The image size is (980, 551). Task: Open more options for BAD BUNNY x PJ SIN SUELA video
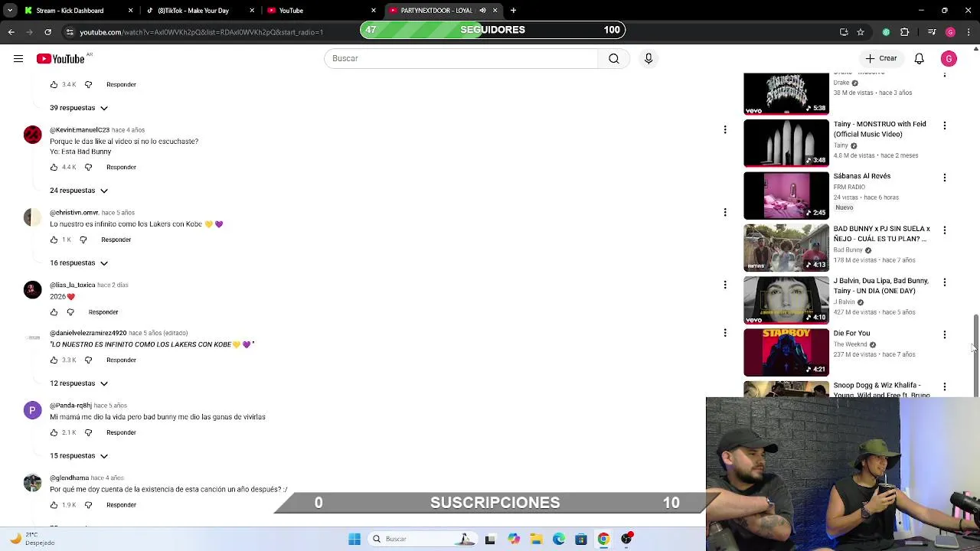945,230
